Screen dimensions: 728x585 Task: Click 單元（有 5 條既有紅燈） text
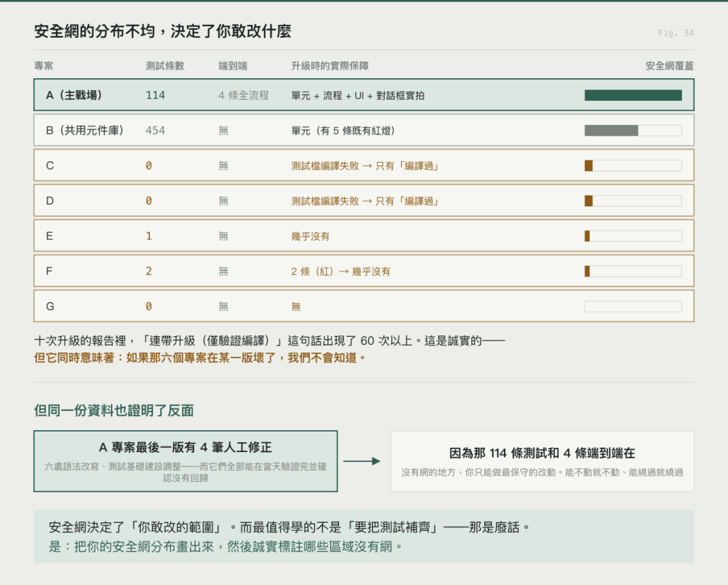343,131
